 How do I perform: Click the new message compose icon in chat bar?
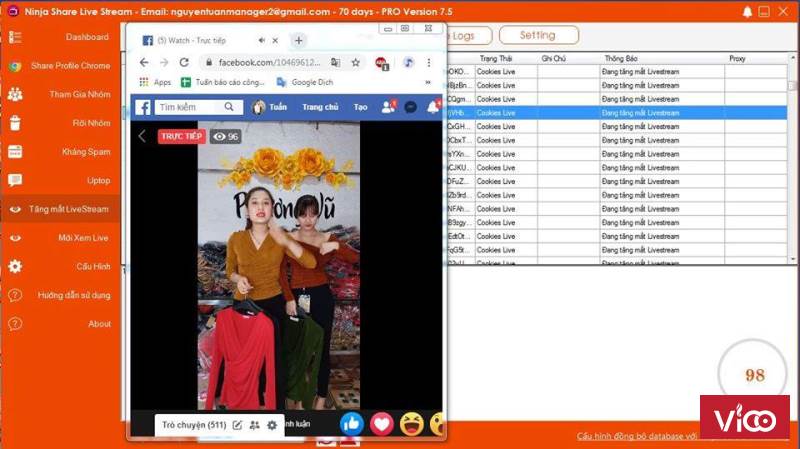coord(237,425)
